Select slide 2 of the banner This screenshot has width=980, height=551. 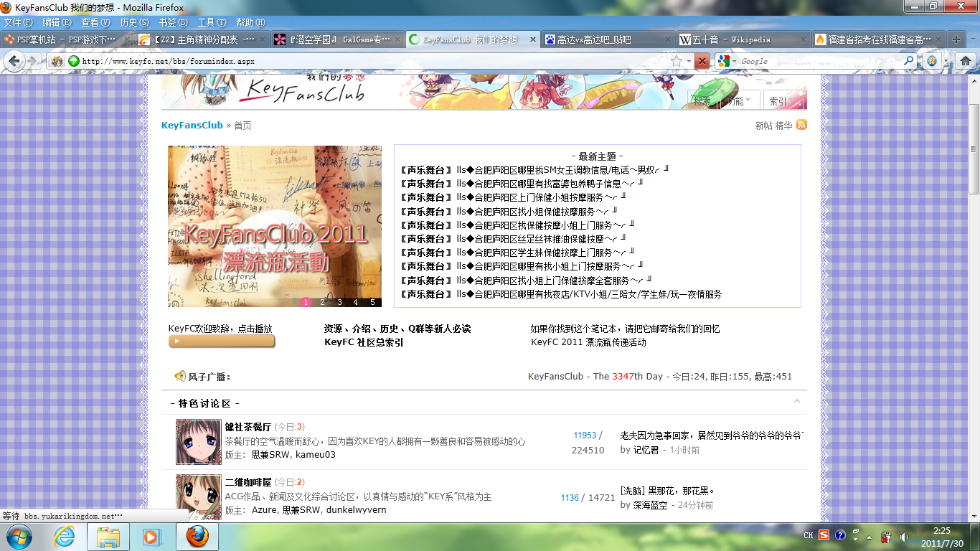click(x=323, y=302)
